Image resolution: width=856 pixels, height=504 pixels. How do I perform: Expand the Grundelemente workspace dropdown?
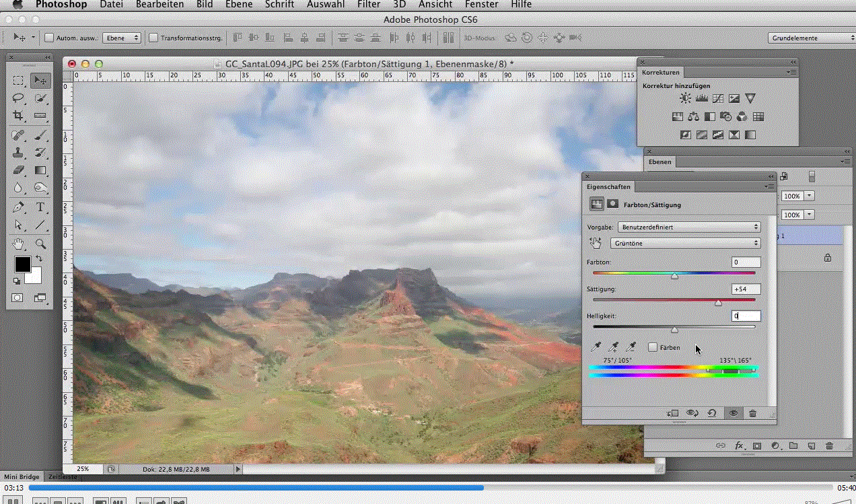[x=811, y=38]
